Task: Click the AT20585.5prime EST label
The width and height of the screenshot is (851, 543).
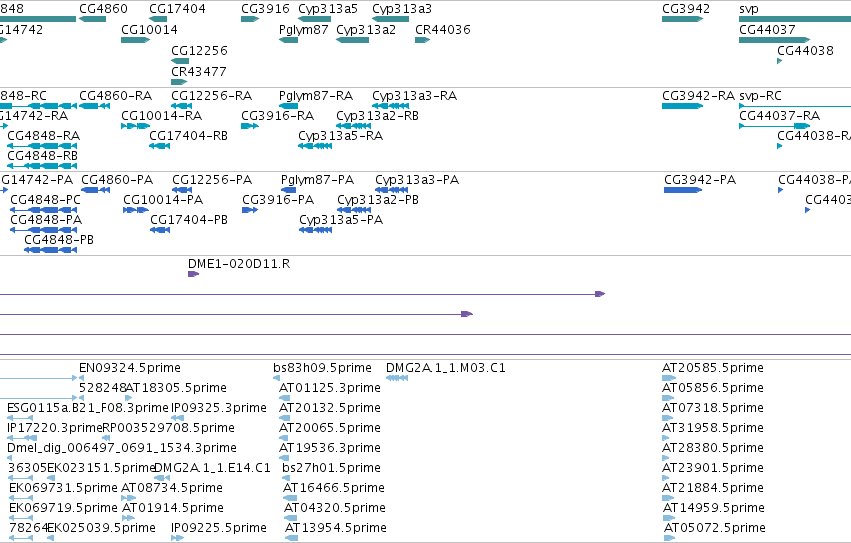Action: click(x=713, y=368)
